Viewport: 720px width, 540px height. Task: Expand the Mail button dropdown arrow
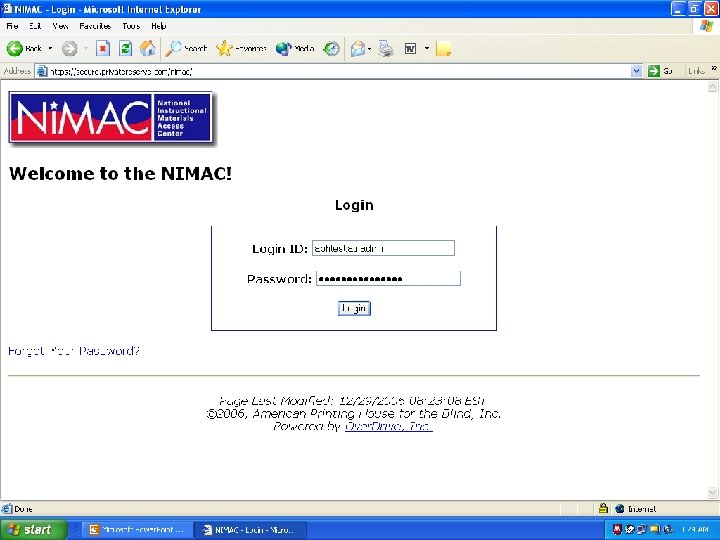pyautogui.click(x=370, y=48)
